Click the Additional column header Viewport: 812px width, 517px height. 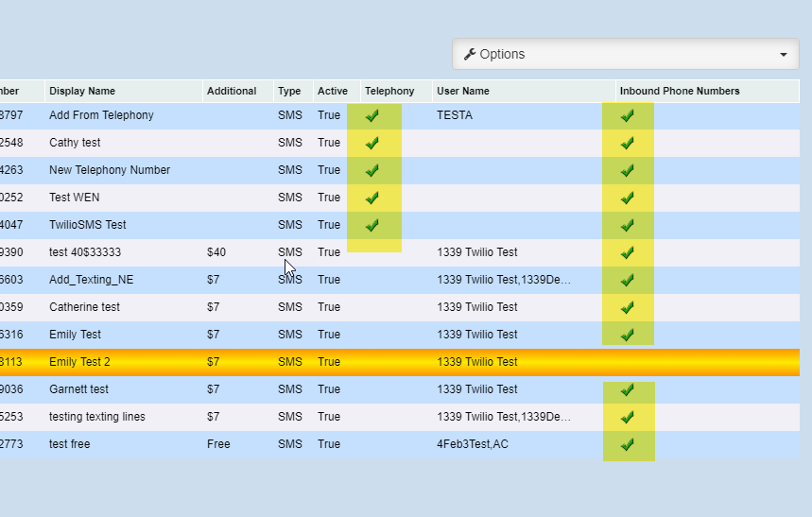[232, 92]
